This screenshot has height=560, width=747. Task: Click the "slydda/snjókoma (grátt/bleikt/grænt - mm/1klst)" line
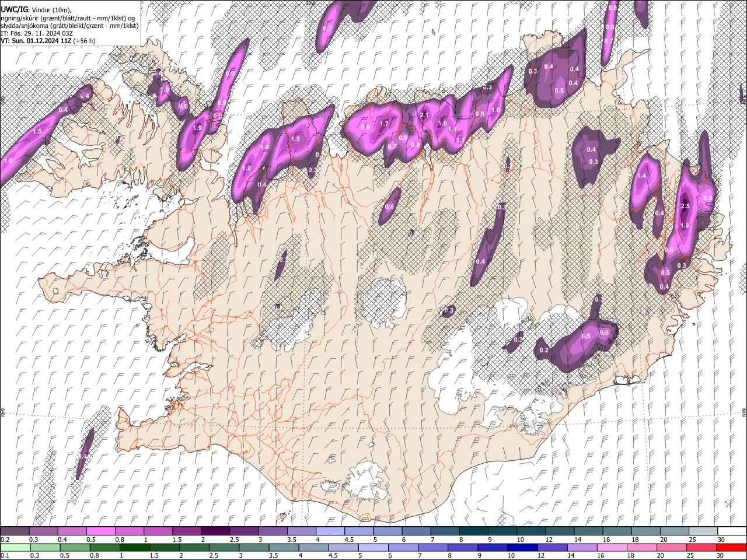pyautogui.click(x=69, y=26)
